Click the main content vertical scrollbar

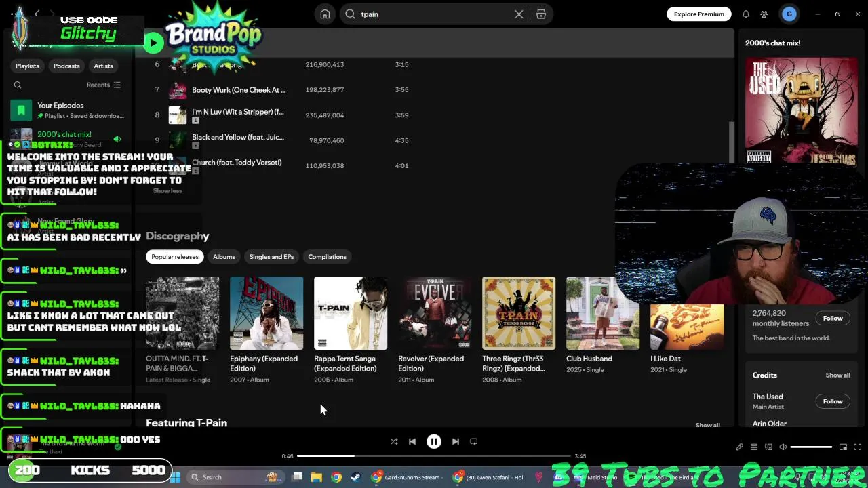click(x=731, y=142)
